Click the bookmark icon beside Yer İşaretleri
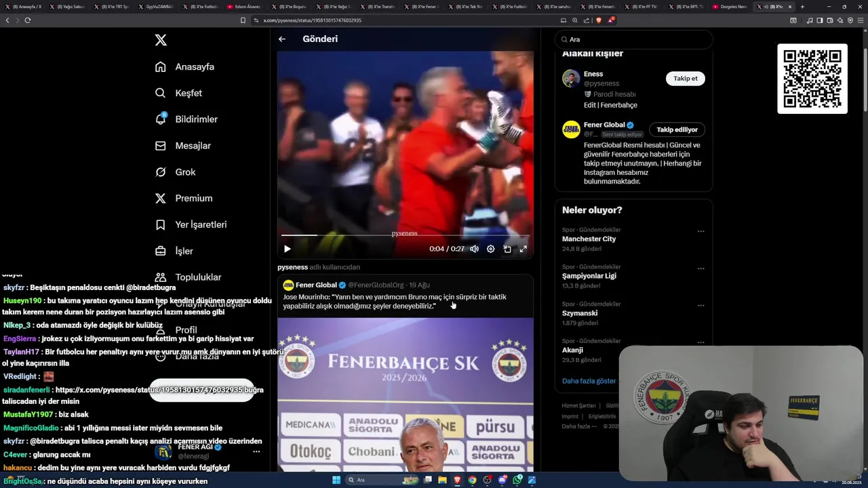 click(161, 224)
